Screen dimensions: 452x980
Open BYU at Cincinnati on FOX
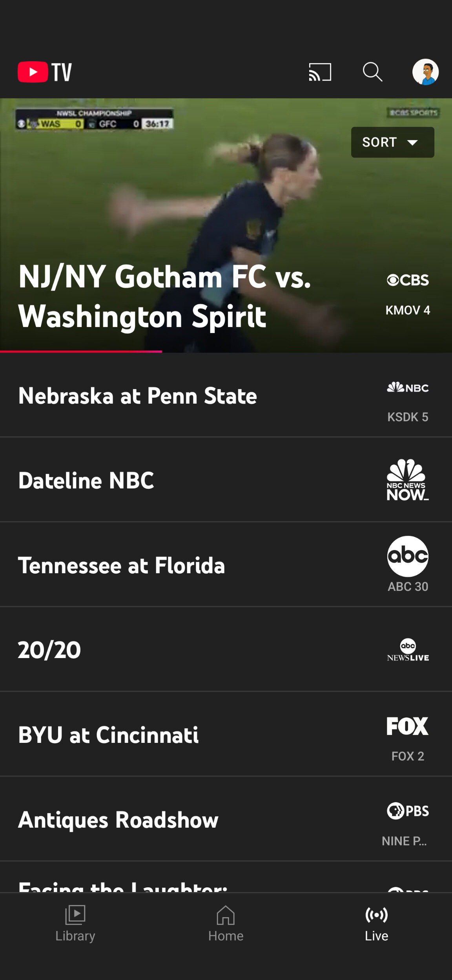[x=108, y=735]
